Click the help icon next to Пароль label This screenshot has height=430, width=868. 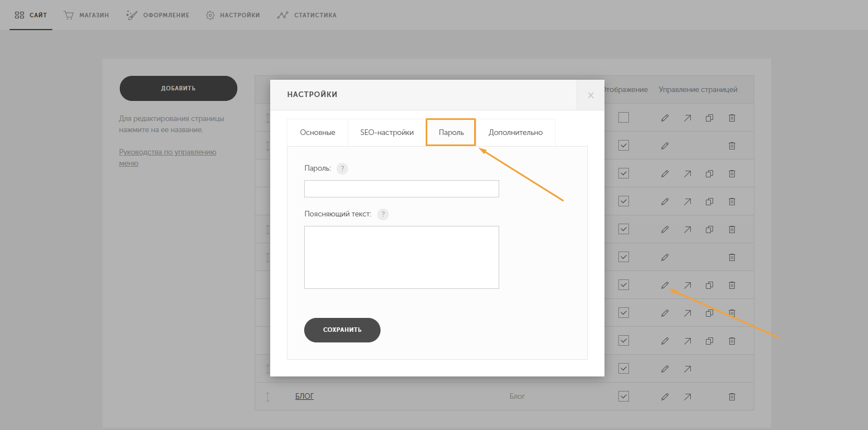[x=343, y=168]
